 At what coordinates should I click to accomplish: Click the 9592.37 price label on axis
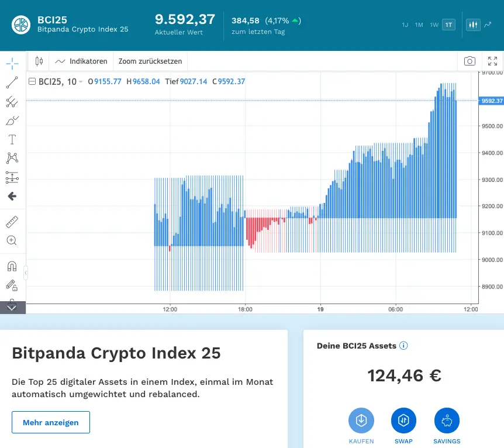tap(491, 101)
